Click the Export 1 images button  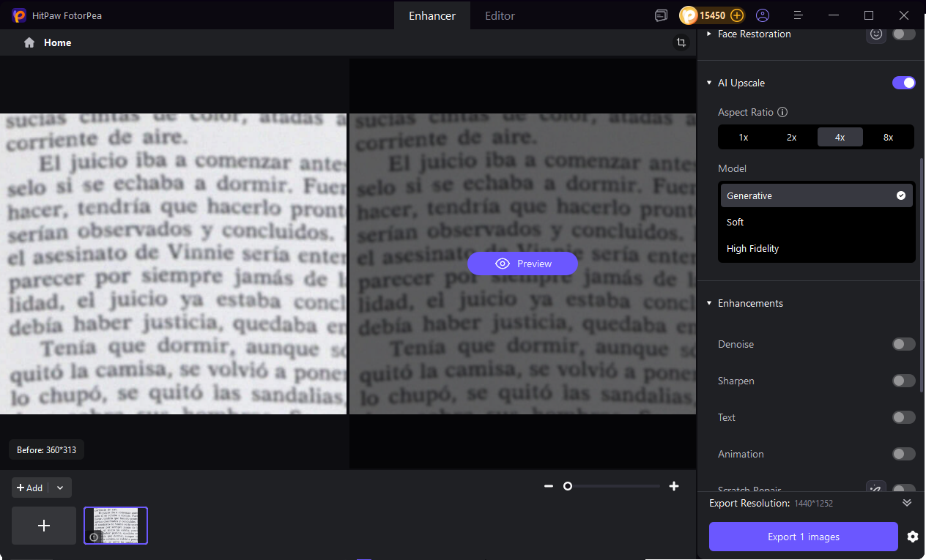(803, 537)
